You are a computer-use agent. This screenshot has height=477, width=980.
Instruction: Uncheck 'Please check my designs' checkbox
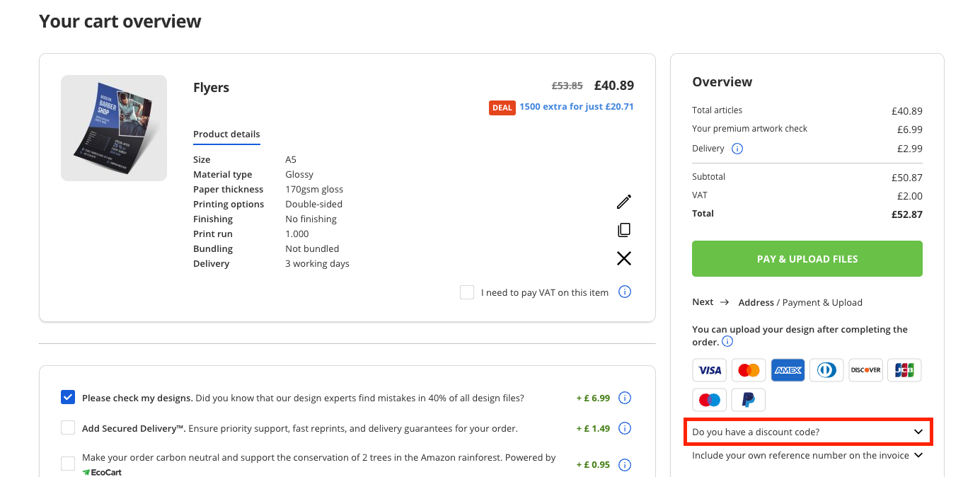click(x=68, y=398)
